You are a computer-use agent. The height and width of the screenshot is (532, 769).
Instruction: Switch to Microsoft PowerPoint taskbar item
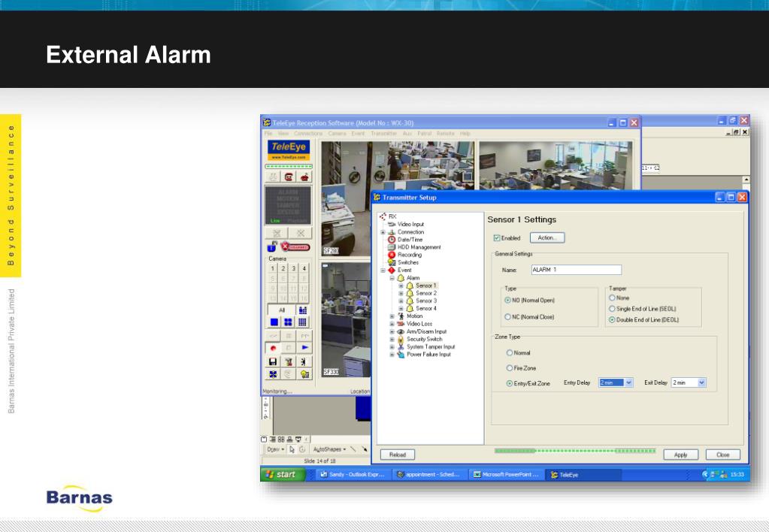click(x=506, y=475)
